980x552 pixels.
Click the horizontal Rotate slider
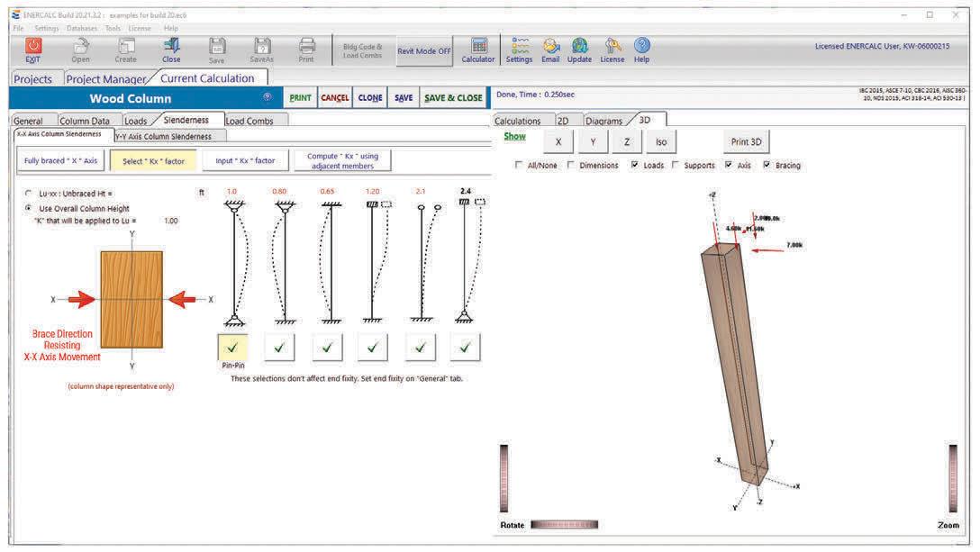point(565,524)
